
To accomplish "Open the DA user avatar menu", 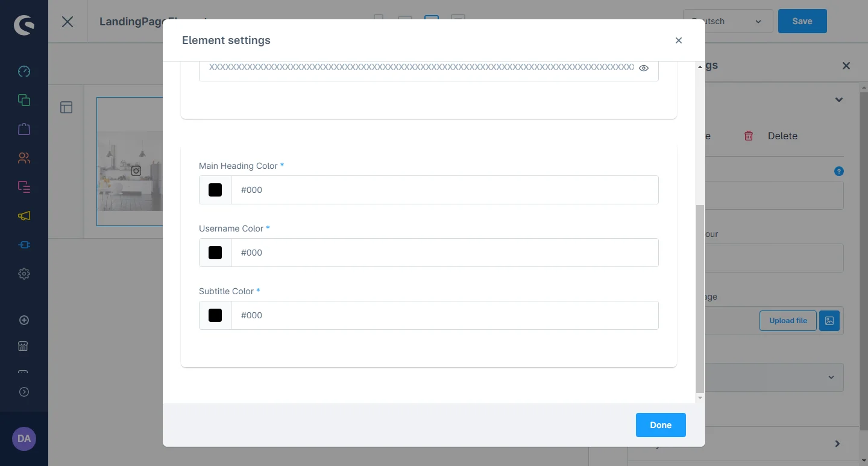I will [x=24, y=439].
